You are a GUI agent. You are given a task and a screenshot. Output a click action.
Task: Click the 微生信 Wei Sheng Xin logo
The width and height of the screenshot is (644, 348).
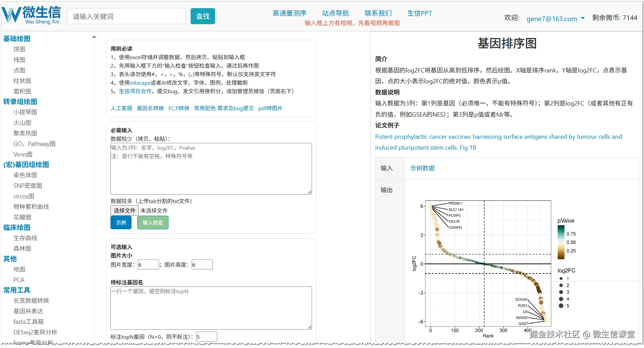point(31,15)
